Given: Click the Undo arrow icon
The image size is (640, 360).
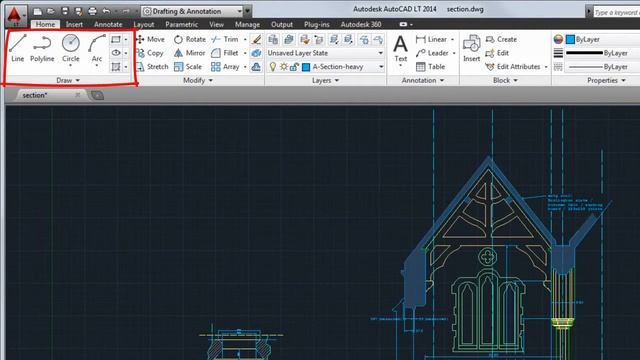Looking at the screenshot, I should [106, 11].
